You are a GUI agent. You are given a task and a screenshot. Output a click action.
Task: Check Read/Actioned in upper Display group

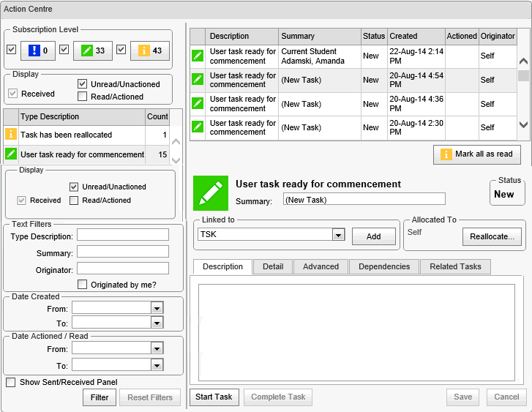(x=82, y=97)
